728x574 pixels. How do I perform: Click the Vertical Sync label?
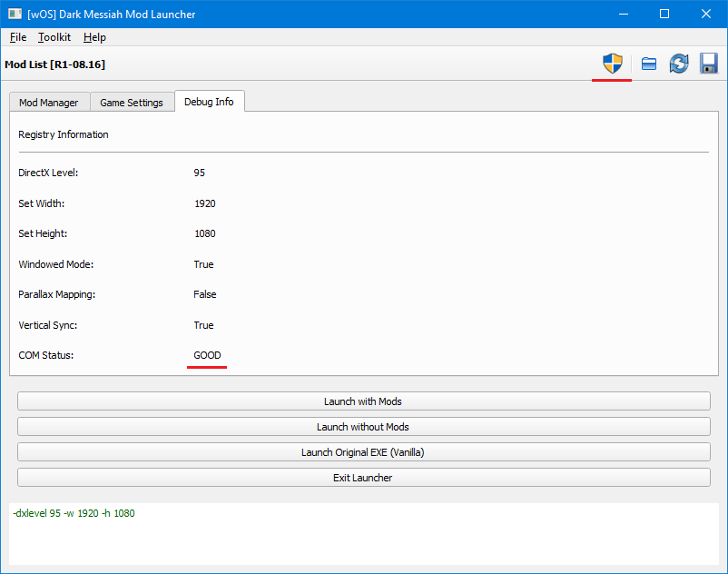48,325
